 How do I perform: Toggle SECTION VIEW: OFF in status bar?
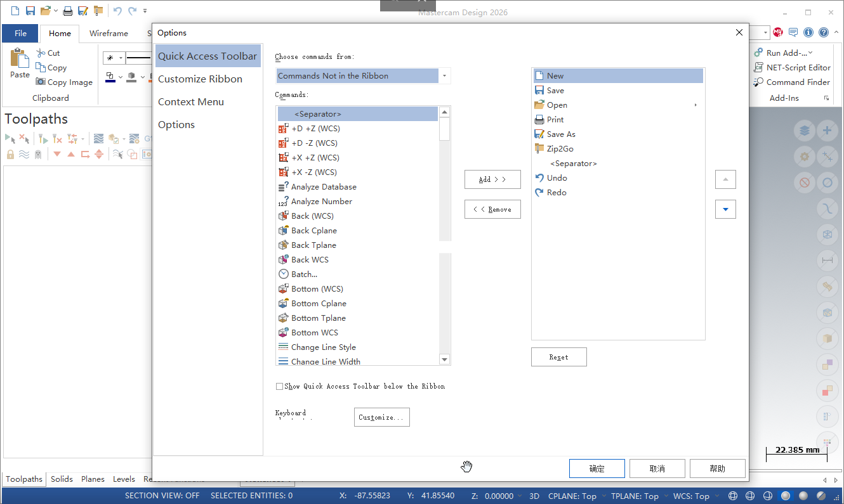[162, 496]
